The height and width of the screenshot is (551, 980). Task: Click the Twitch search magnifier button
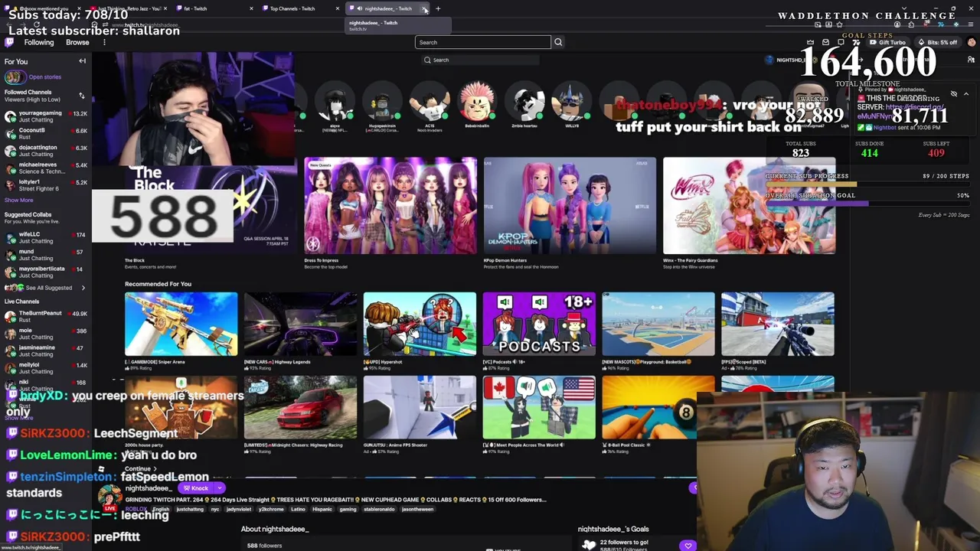[558, 42]
